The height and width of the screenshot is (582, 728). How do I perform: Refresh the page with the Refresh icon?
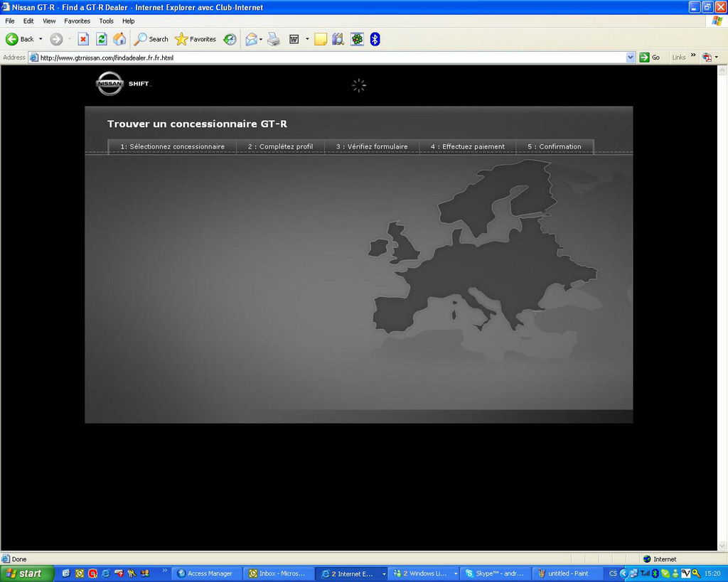tap(102, 39)
